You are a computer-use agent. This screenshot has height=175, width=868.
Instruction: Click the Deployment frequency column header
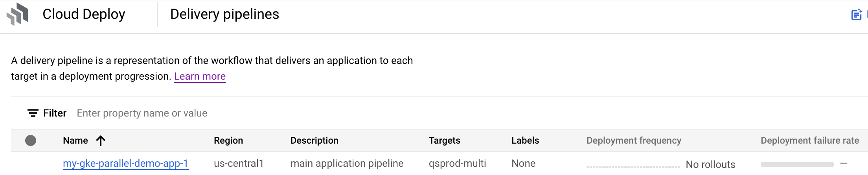[634, 140]
